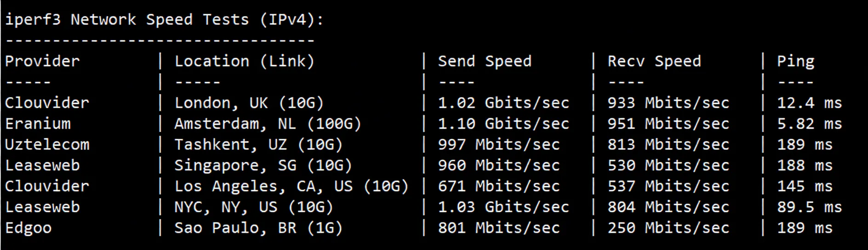Select the NYC, NY, US (10G) location
This screenshot has width=868, height=250.
(x=253, y=207)
